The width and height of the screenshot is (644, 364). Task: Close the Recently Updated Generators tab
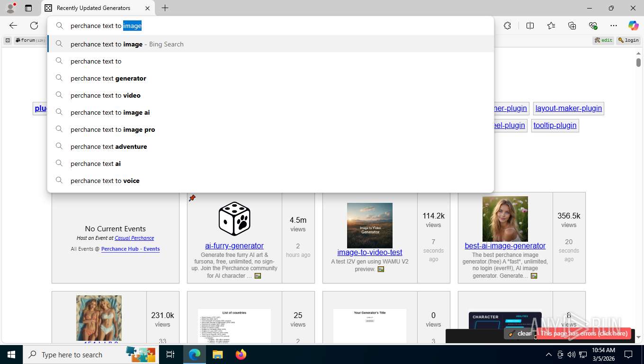tap(147, 8)
